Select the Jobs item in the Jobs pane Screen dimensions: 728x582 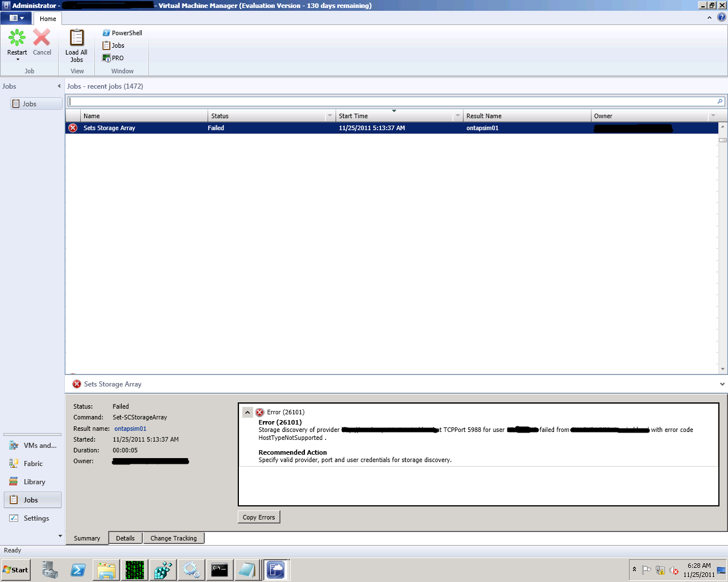coord(36,104)
